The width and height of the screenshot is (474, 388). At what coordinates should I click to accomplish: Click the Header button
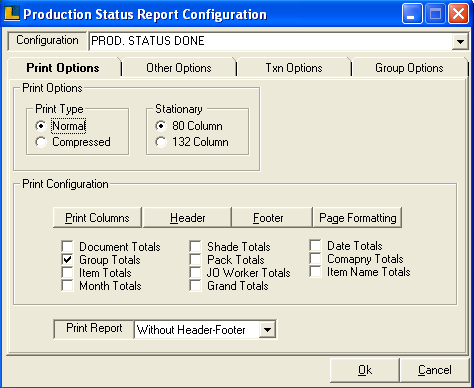(187, 218)
